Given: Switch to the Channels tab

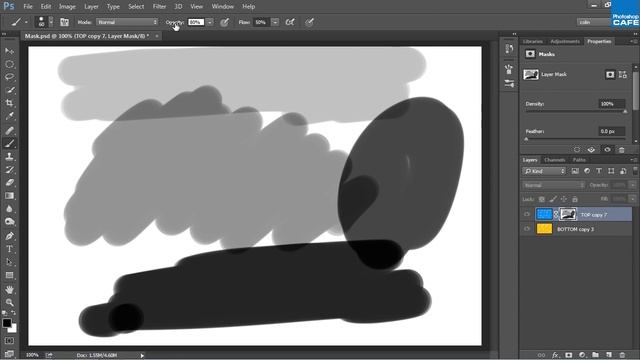Looking at the screenshot, I should (554, 160).
